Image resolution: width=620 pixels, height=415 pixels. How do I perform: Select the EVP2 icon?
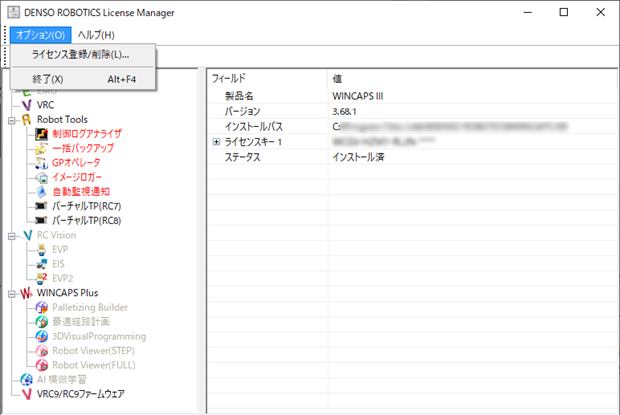(x=42, y=279)
